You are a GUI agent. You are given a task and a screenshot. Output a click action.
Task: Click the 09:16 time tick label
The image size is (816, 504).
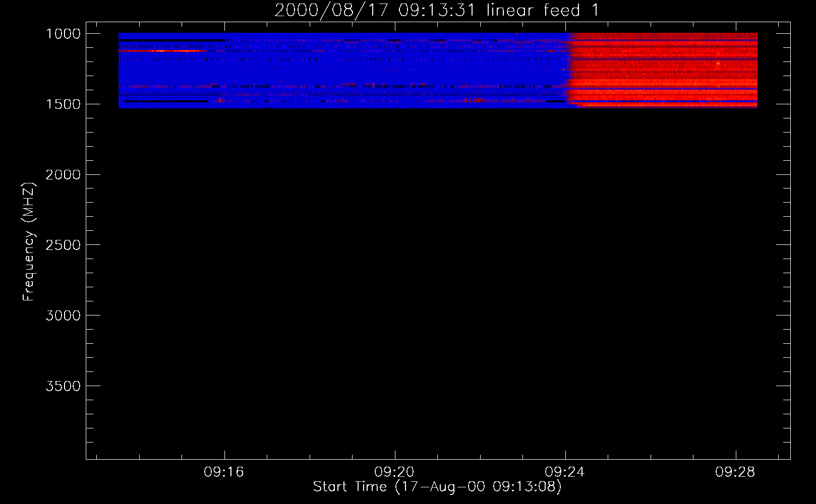coord(224,472)
